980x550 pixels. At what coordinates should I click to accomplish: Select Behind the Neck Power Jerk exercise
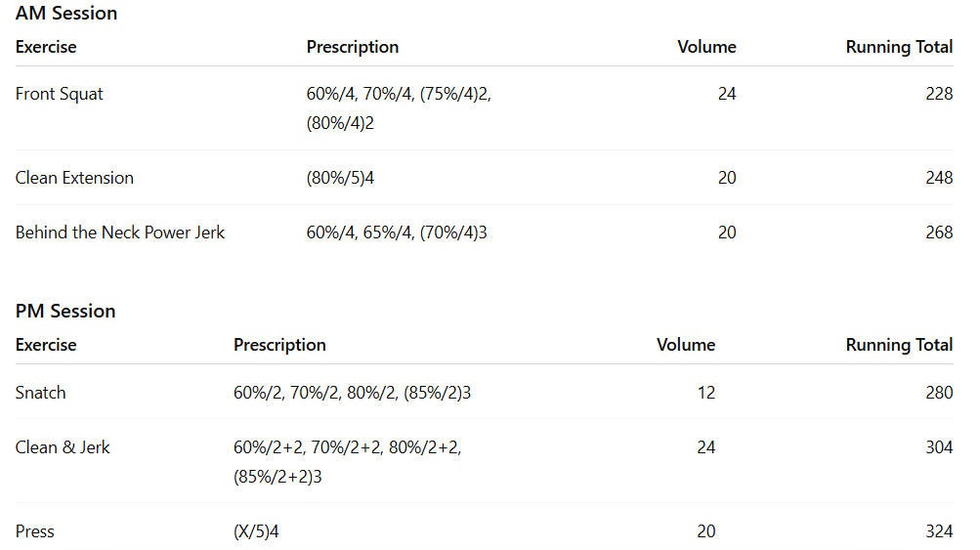[120, 233]
